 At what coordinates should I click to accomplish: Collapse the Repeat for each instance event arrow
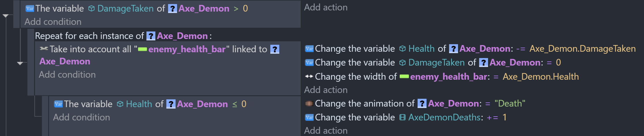[20, 63]
